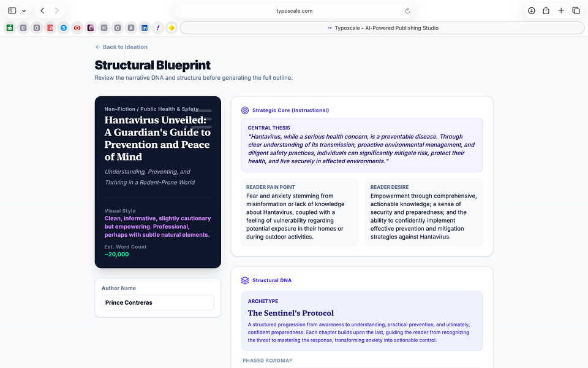Select the C pinned tab beside the green tab

coord(23,28)
